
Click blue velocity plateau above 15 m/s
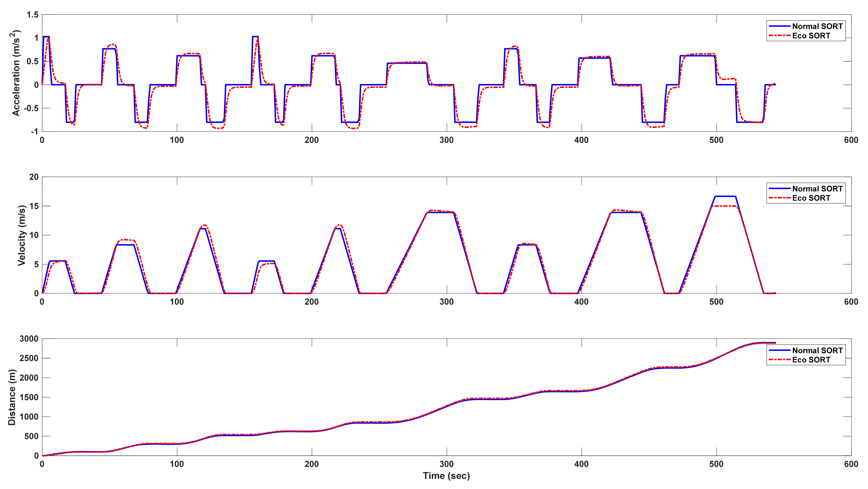click(x=725, y=196)
